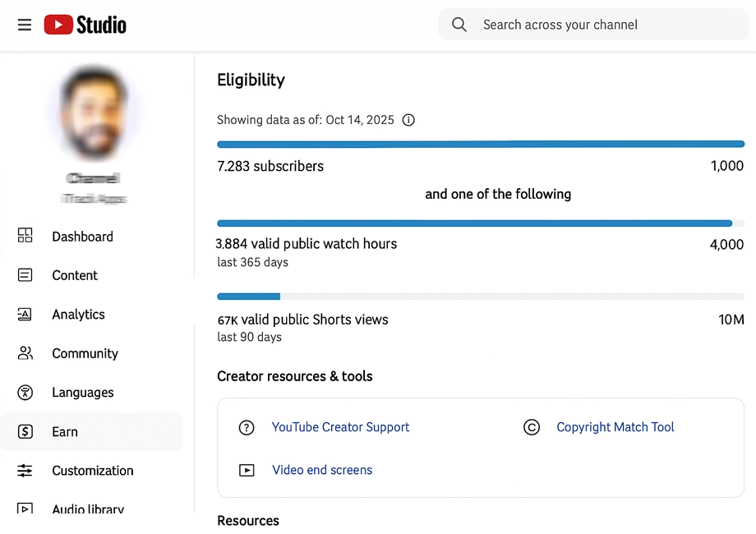Viewport: 756px width, 534px height.
Task: Click the subscribers progress bar
Action: pyautogui.click(x=481, y=145)
